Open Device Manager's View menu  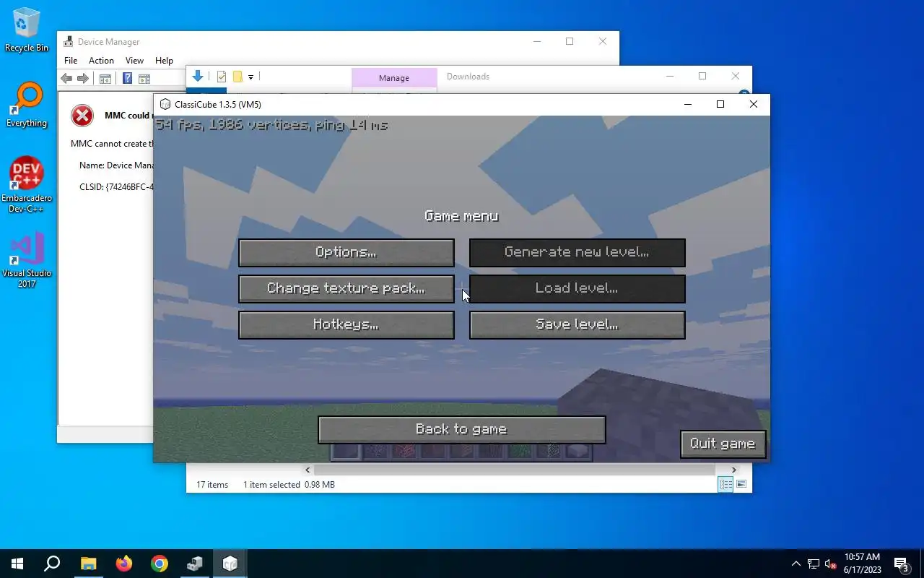(x=134, y=61)
